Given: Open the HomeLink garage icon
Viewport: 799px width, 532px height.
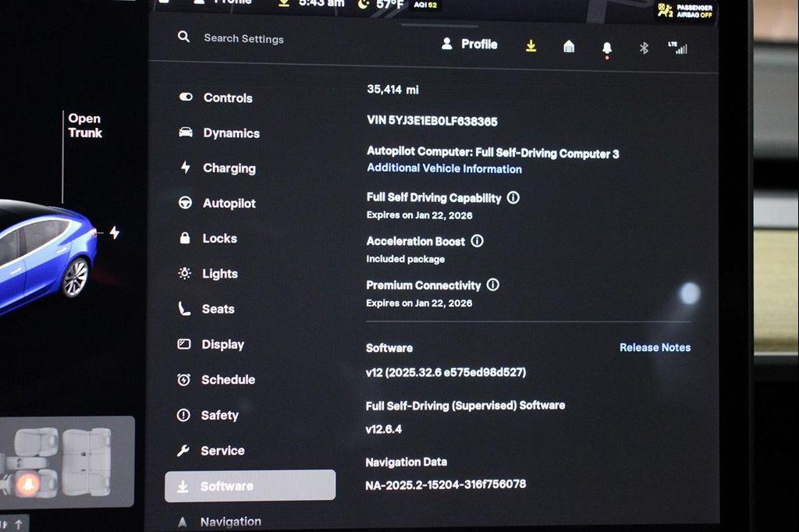Looking at the screenshot, I should [569, 46].
